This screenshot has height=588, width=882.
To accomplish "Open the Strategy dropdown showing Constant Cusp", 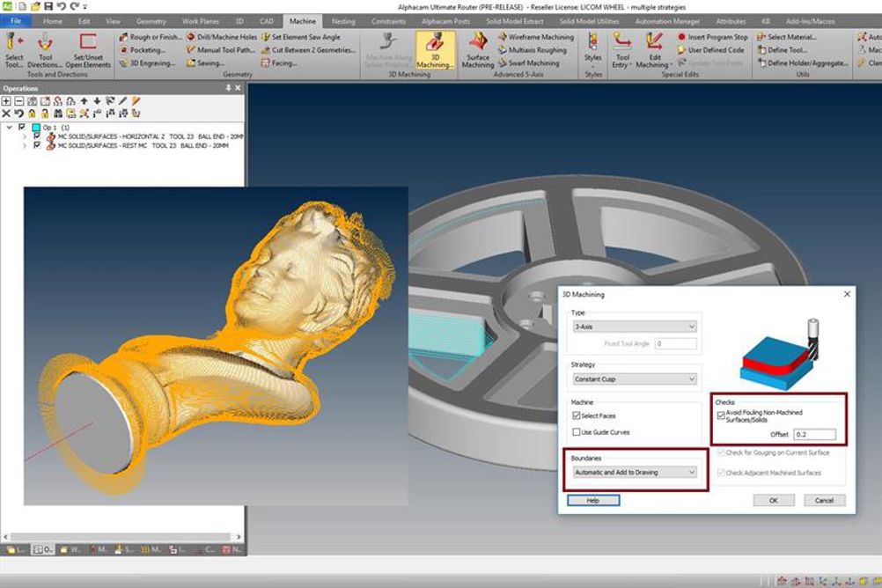I will [635, 379].
